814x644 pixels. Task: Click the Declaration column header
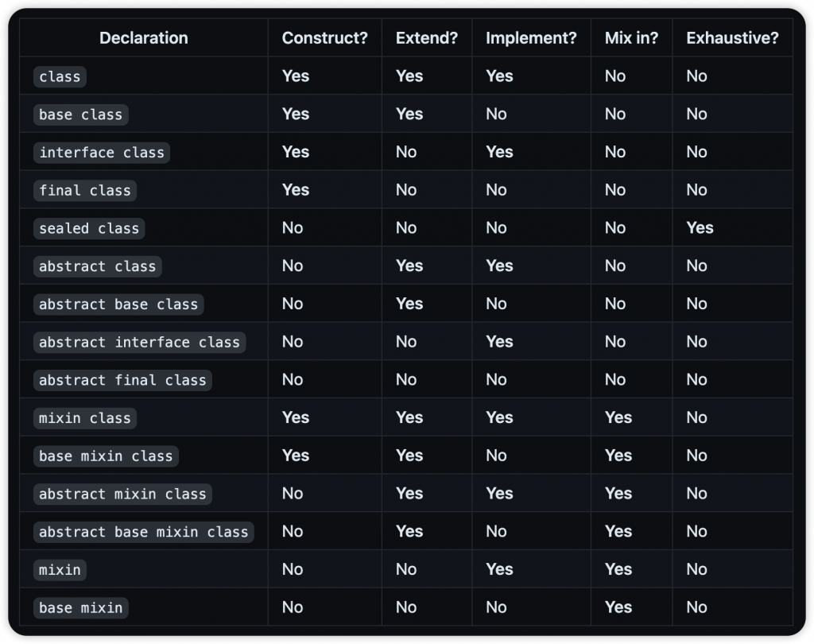[x=144, y=38]
